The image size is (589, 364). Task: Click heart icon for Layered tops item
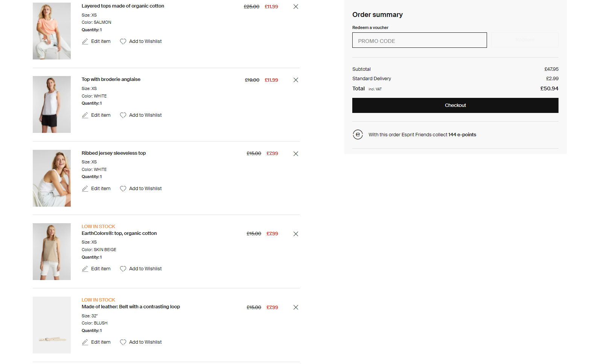point(123,41)
